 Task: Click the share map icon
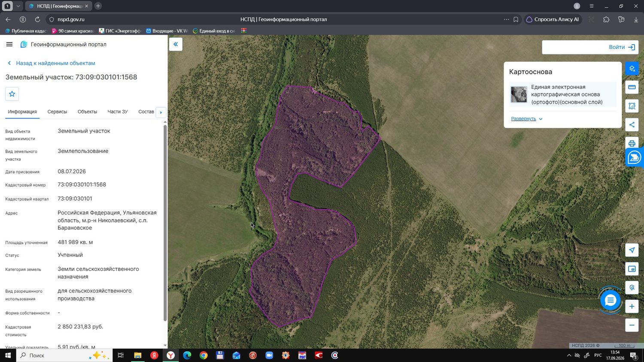[x=632, y=125]
